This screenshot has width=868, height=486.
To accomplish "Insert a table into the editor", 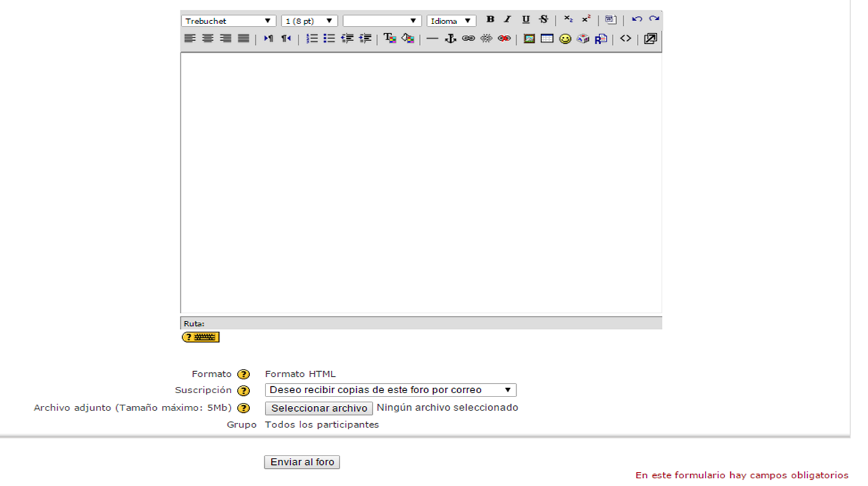I will [x=547, y=39].
